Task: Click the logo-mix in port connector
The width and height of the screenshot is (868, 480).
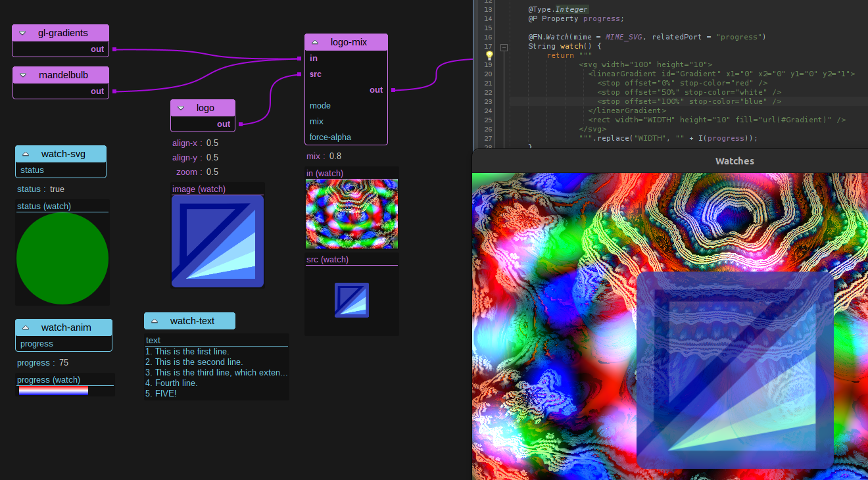Action: click(299, 59)
